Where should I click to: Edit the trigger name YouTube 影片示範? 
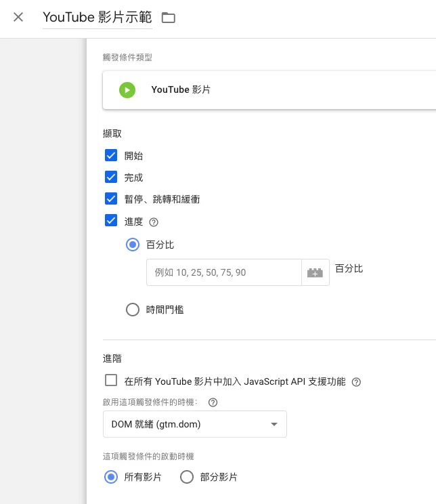97,18
